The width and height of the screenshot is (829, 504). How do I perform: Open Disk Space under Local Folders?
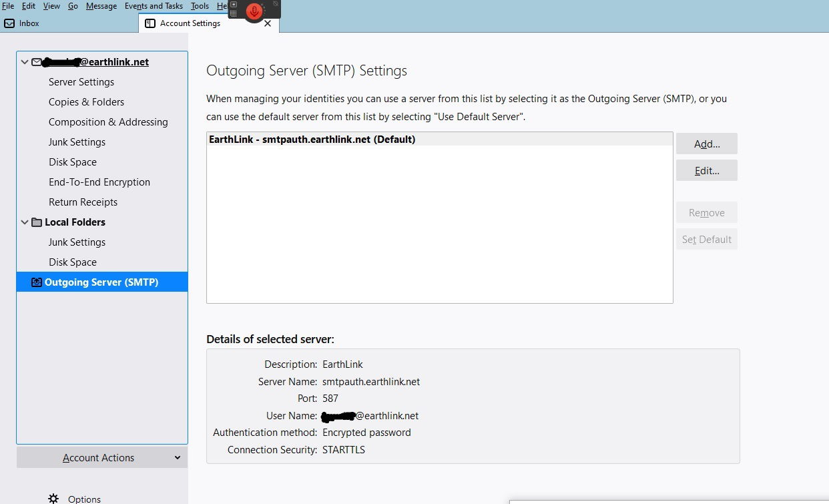(x=73, y=262)
